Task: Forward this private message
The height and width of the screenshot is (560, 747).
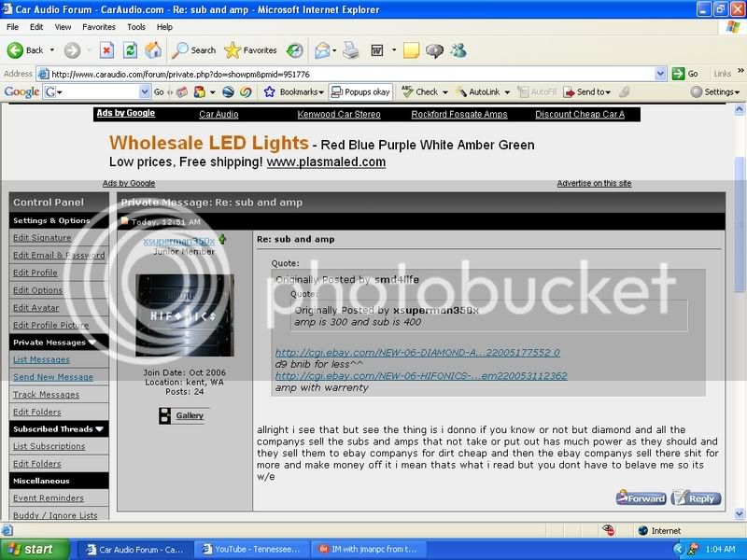Action: click(641, 497)
